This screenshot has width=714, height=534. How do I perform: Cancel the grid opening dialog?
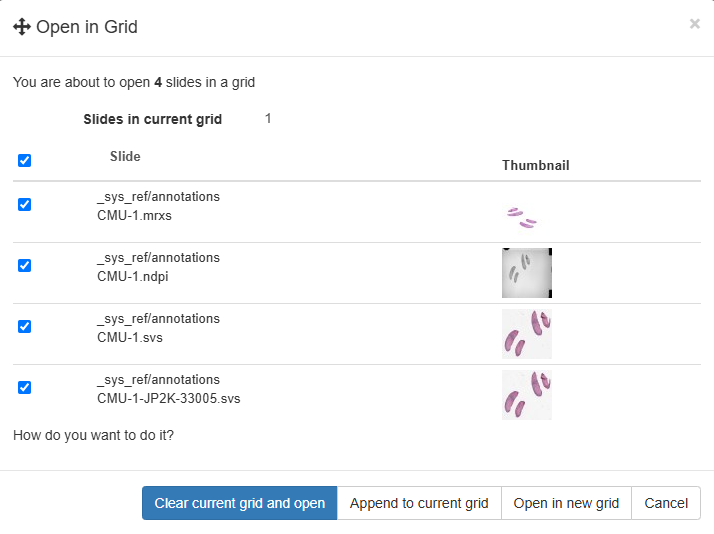tap(666, 503)
